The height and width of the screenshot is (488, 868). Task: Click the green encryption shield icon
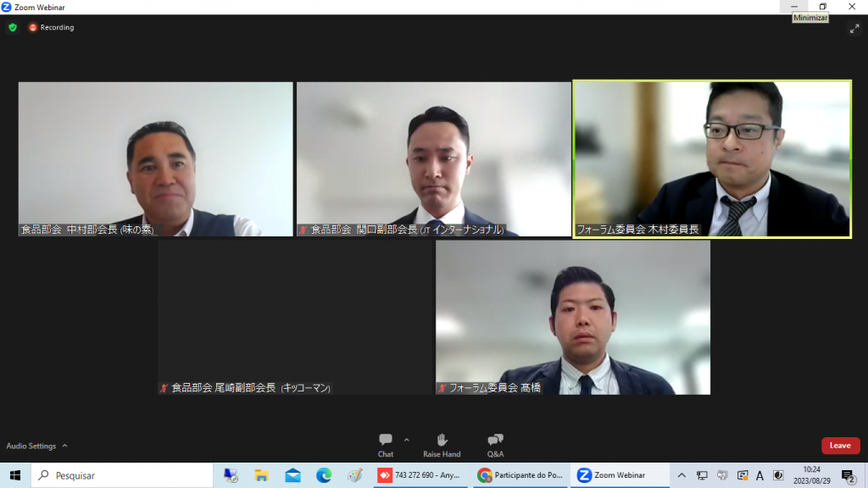coord(13,27)
